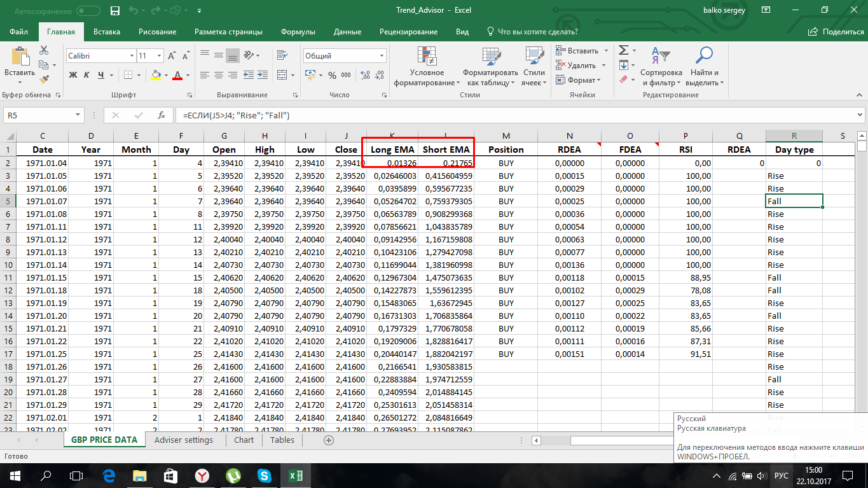
Task: Toggle Bold formatting button
Action: click(72, 75)
